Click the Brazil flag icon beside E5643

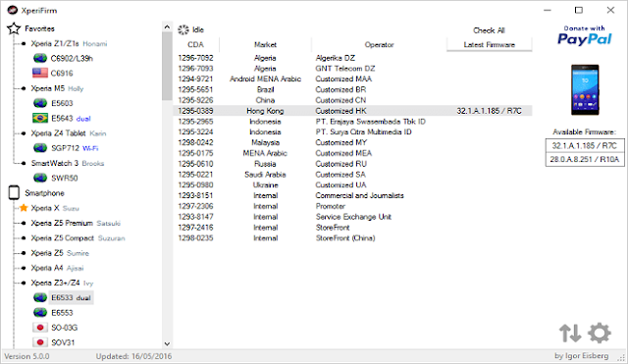40,118
